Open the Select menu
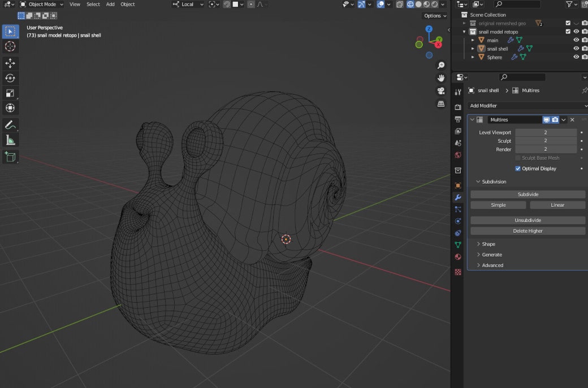The height and width of the screenshot is (388, 588). pyautogui.click(x=93, y=5)
